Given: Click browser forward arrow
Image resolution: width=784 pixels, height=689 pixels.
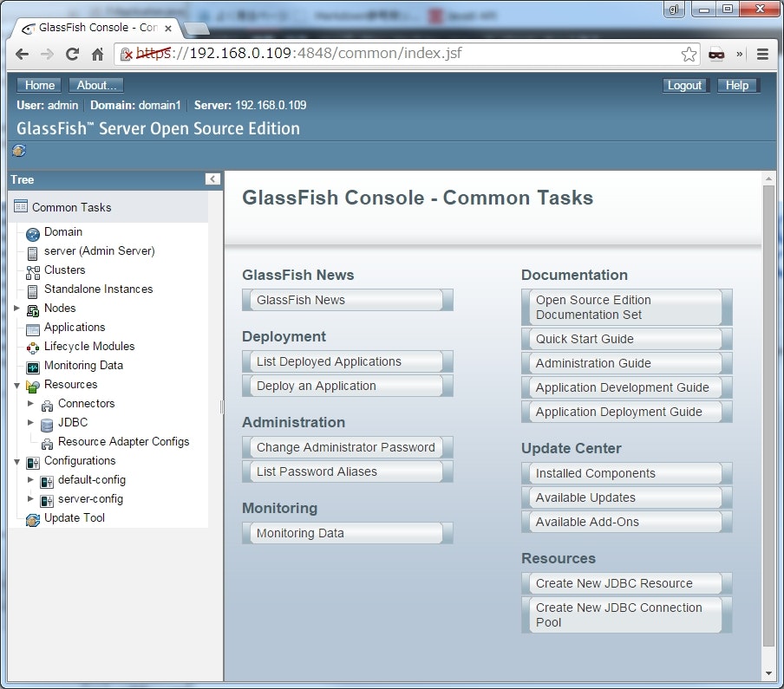Looking at the screenshot, I should pos(47,54).
